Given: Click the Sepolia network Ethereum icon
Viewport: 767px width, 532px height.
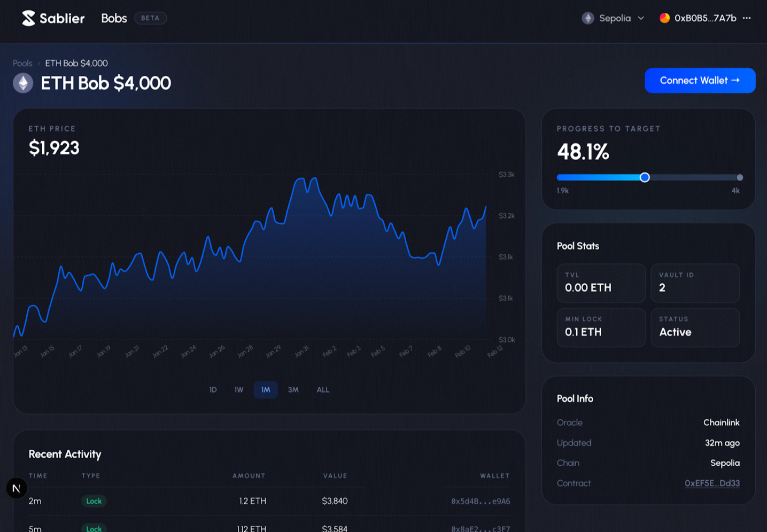Looking at the screenshot, I should tap(588, 18).
